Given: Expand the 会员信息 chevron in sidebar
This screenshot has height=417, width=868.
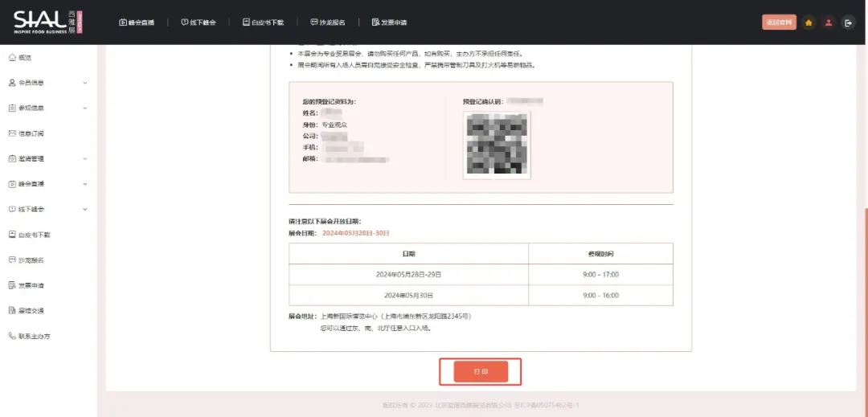Looking at the screenshot, I should [84, 83].
